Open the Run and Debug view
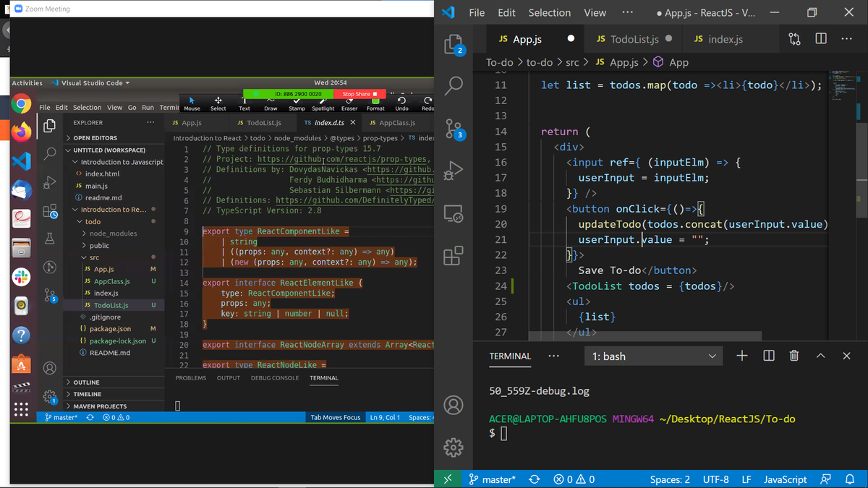 point(454,171)
